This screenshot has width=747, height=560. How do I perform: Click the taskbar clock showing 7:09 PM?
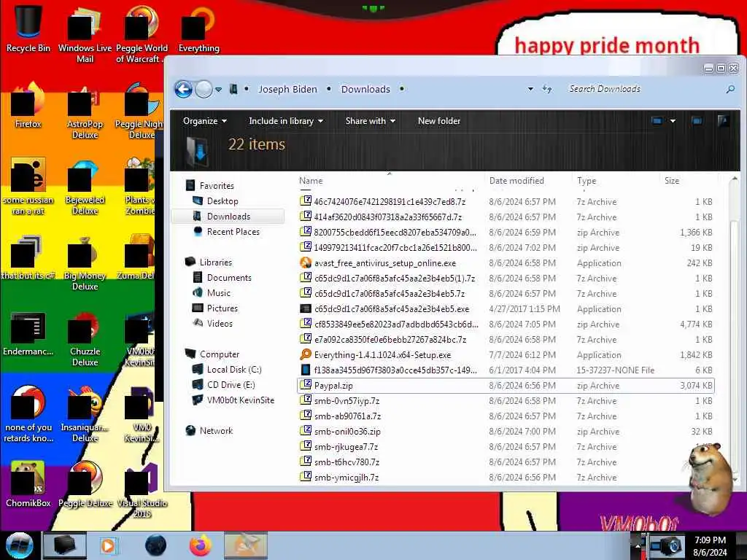coord(710,546)
